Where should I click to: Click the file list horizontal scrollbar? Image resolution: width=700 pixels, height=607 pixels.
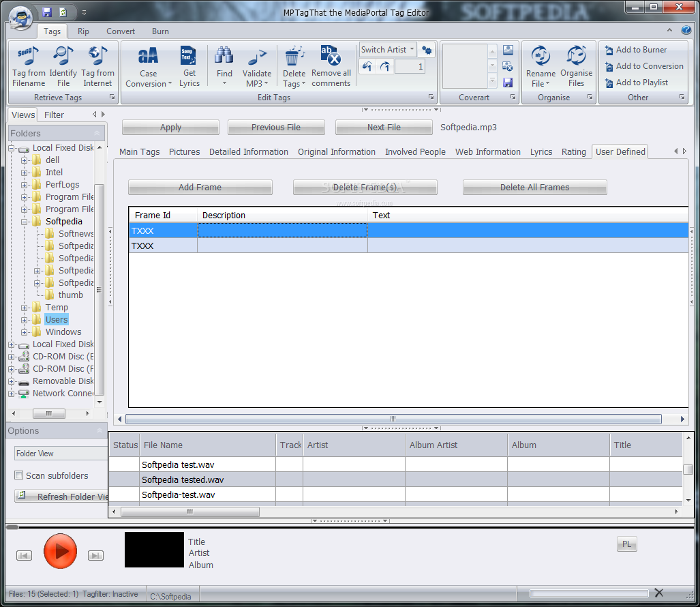coord(190,512)
